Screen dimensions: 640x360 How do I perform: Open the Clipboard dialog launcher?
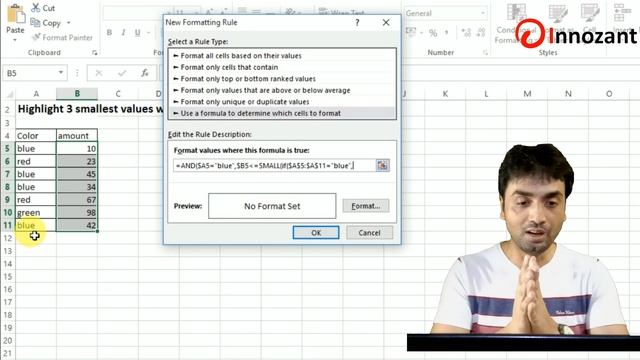point(94,53)
